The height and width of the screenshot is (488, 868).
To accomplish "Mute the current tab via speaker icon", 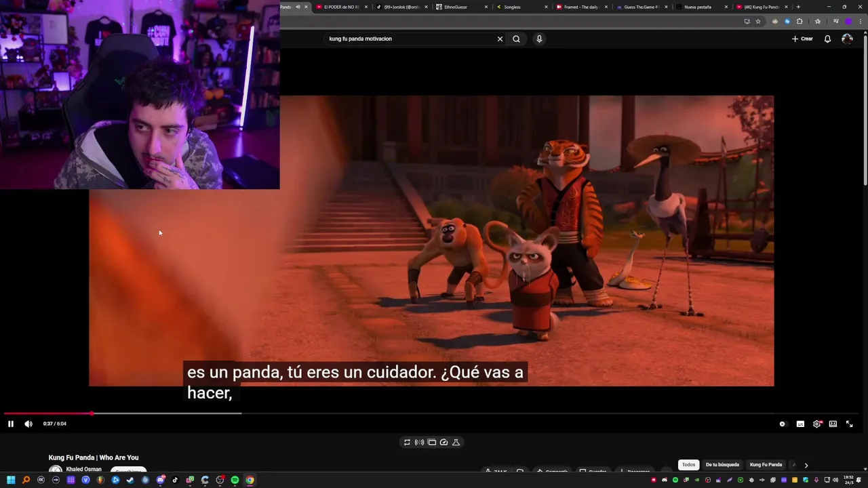I will 297,7.
